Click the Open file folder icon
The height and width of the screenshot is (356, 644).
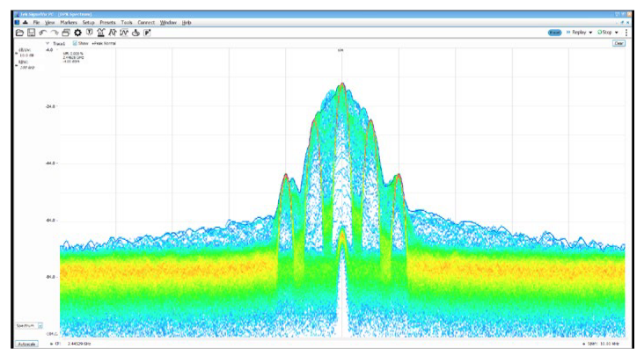[18, 33]
